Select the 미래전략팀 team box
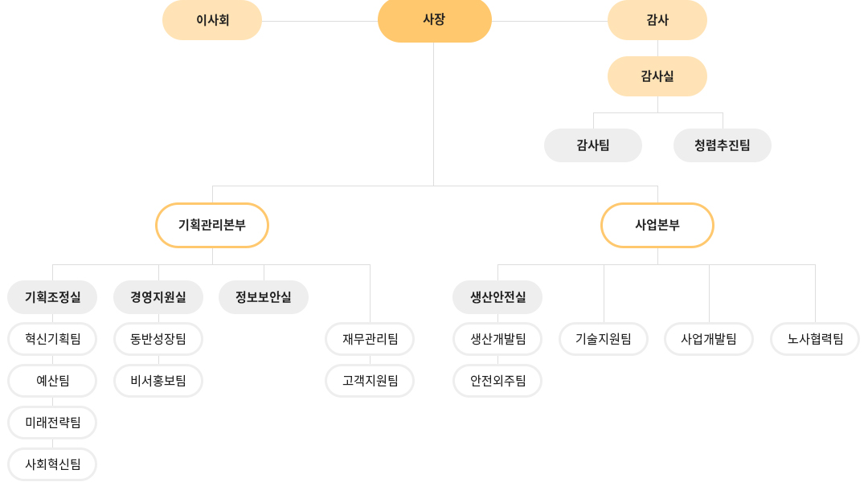Viewport: 868px width, 482px height. tap(52, 423)
